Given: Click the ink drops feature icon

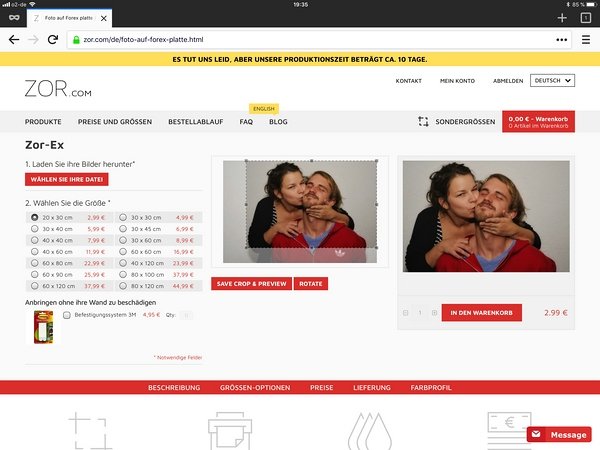Looking at the screenshot, I should [370, 431].
